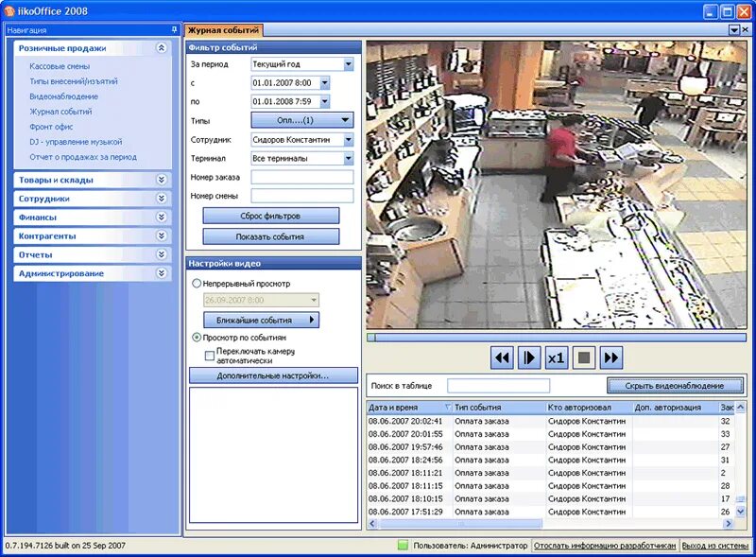Open Отчет о продажах за период

coord(83,157)
